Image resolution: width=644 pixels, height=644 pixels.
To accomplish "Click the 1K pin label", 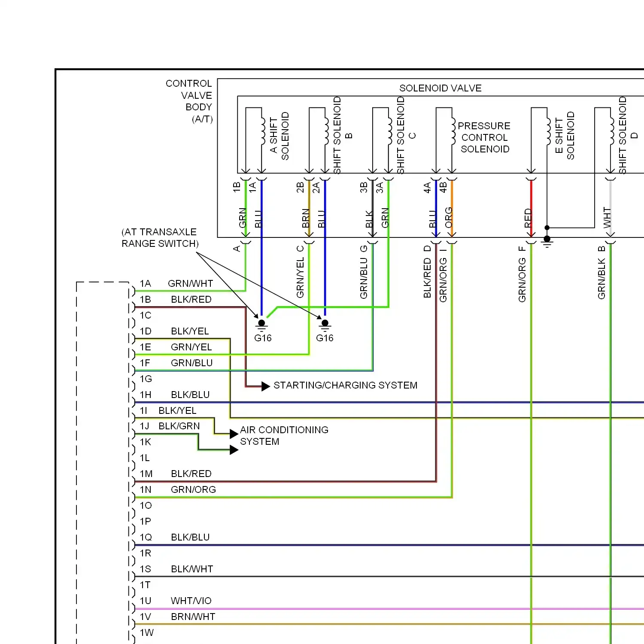I will pos(146,442).
